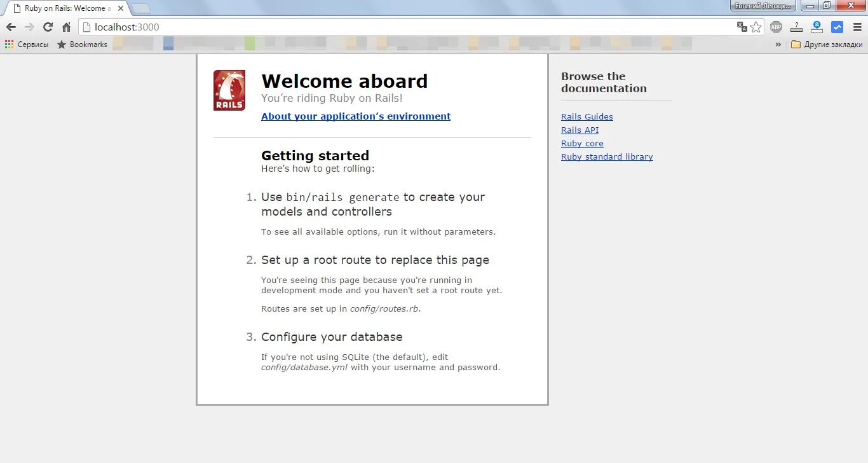Click the page info icon in address bar
The image size is (868, 463).
87,27
